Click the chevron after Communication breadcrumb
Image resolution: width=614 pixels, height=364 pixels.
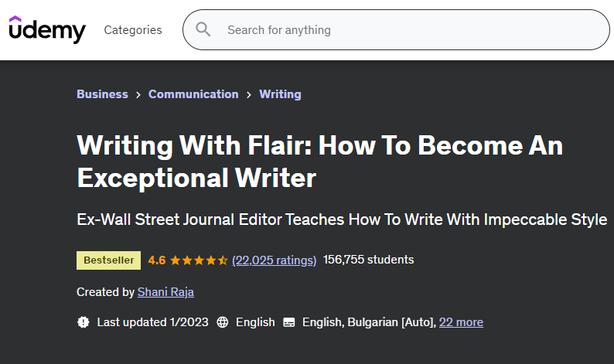[249, 94]
